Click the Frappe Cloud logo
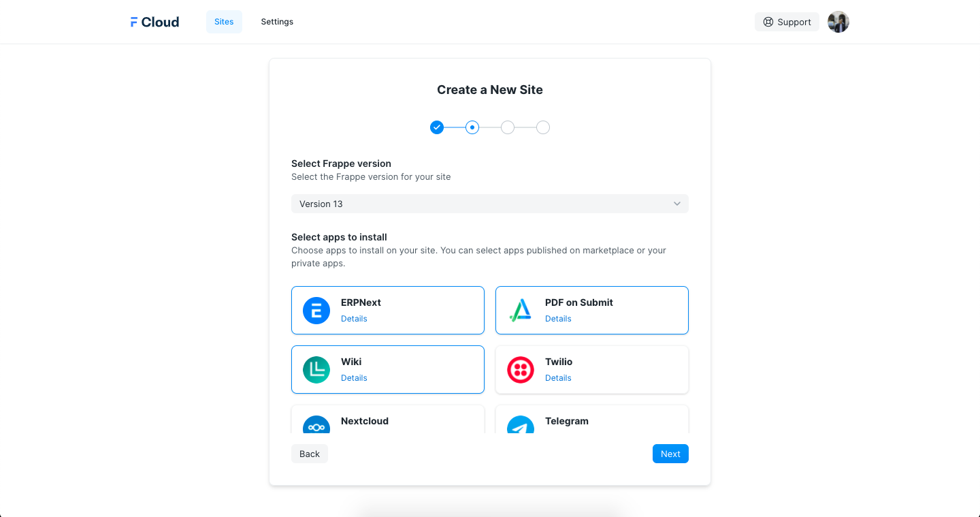 pos(154,22)
